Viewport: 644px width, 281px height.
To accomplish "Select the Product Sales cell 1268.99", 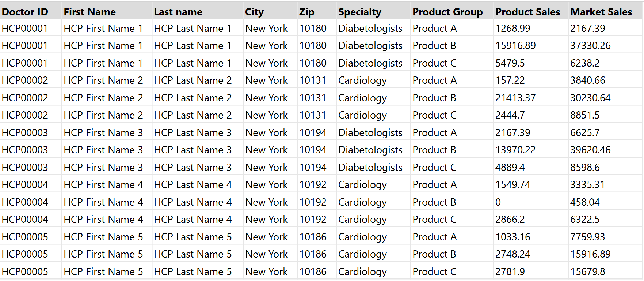I will (x=513, y=28).
